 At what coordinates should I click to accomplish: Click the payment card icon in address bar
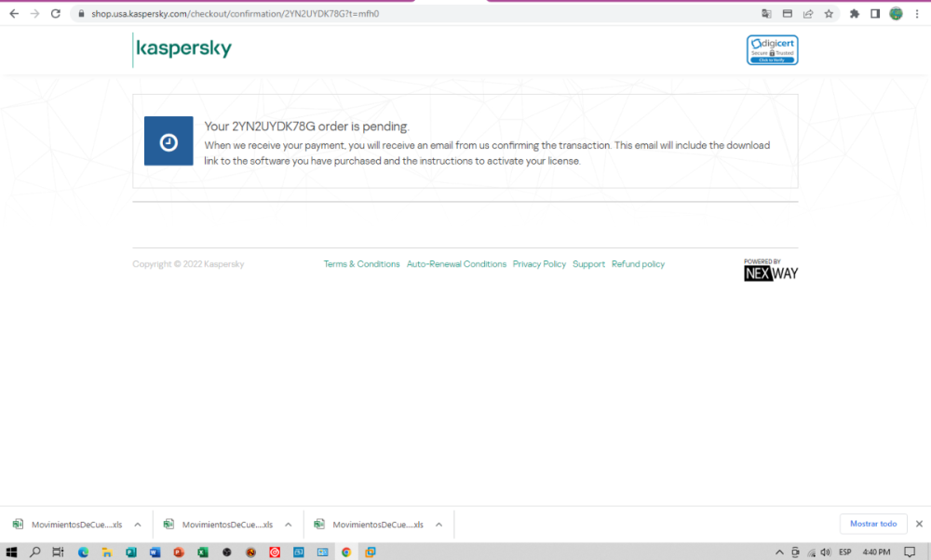pyautogui.click(x=788, y=14)
